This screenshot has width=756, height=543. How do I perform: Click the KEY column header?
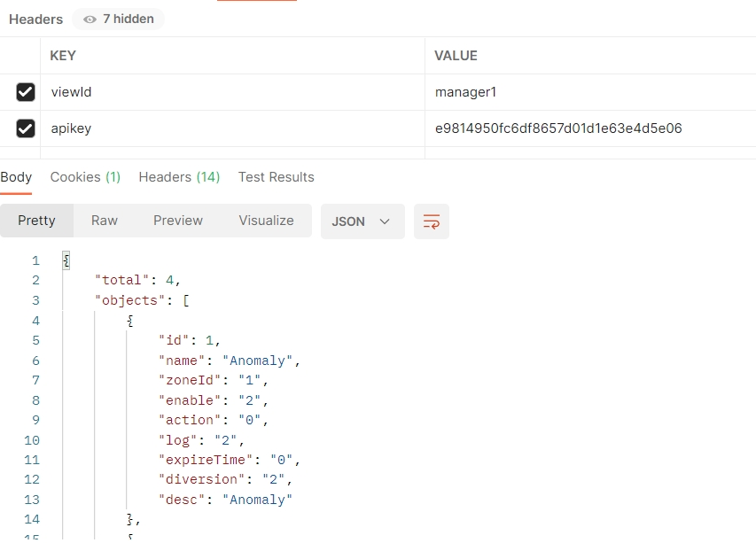63,55
